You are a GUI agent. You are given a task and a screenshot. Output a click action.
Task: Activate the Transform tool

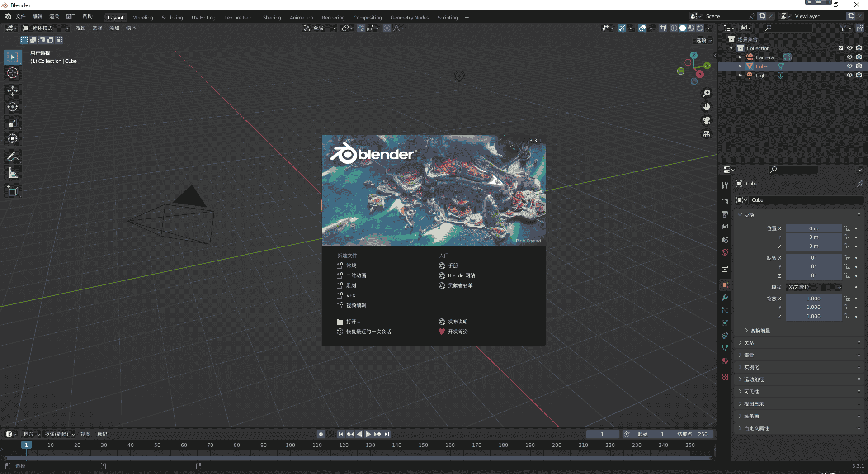point(13,138)
